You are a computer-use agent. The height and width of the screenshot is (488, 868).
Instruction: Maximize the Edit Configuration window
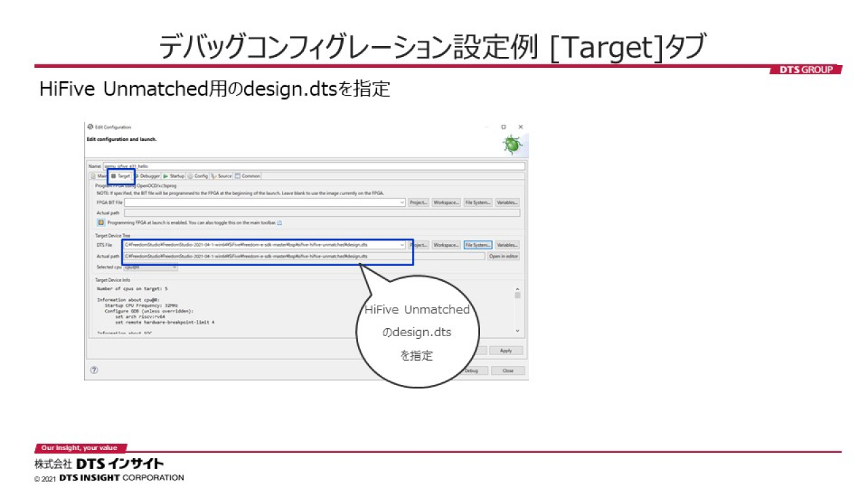(503, 127)
